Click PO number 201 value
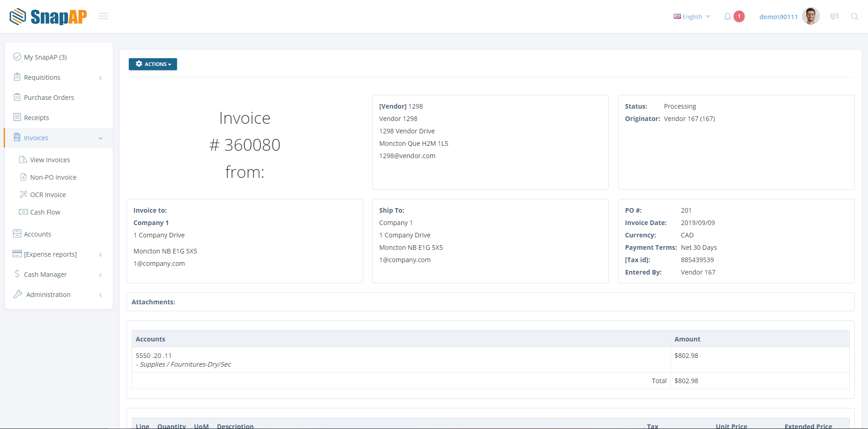Image resolution: width=868 pixels, height=429 pixels. (686, 210)
